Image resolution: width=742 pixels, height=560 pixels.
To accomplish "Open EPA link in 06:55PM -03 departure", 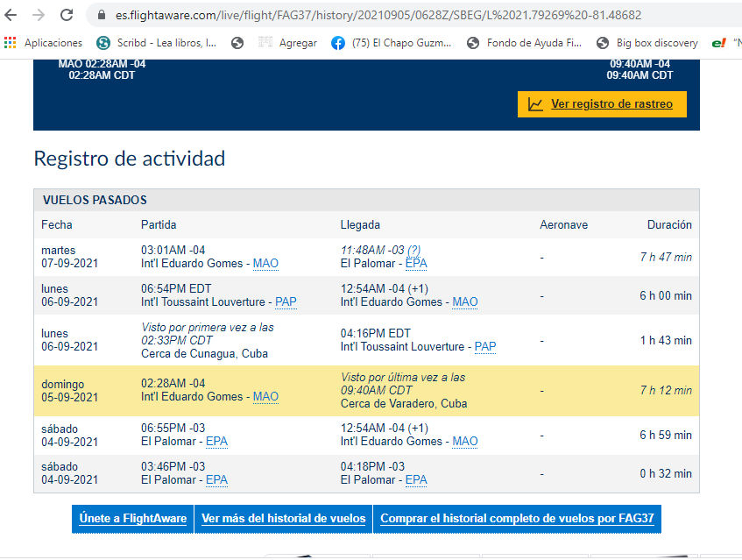I will [216, 441].
